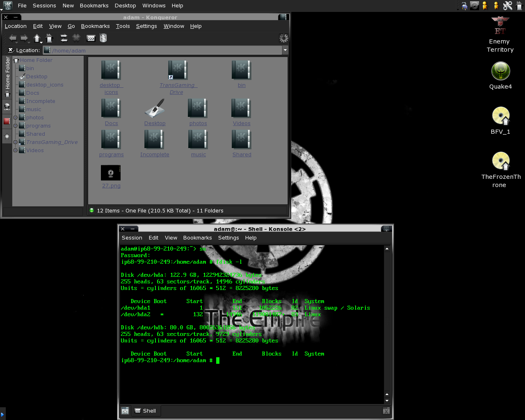Open Konqueror Tools menu

click(123, 26)
